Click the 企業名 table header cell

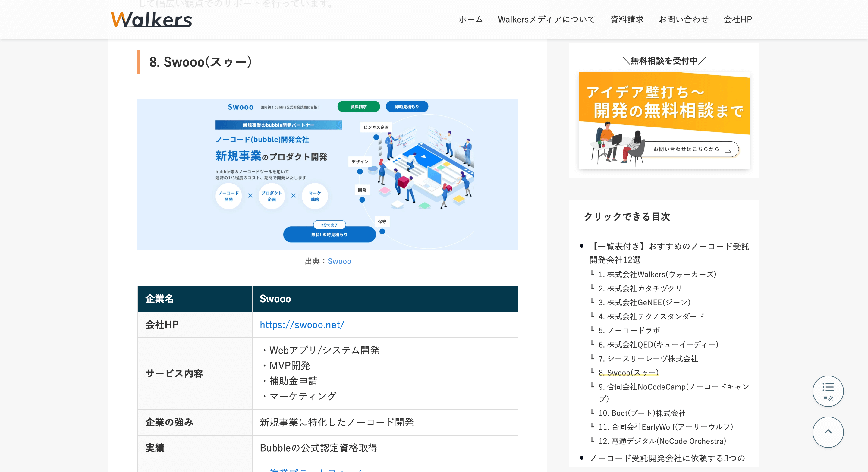tap(195, 299)
